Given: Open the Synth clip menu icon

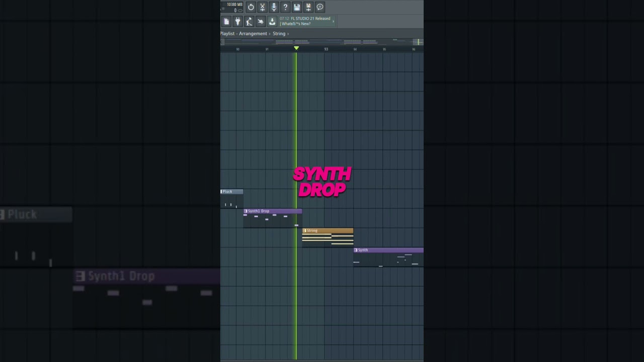Looking at the screenshot, I should pyautogui.click(x=356, y=250).
